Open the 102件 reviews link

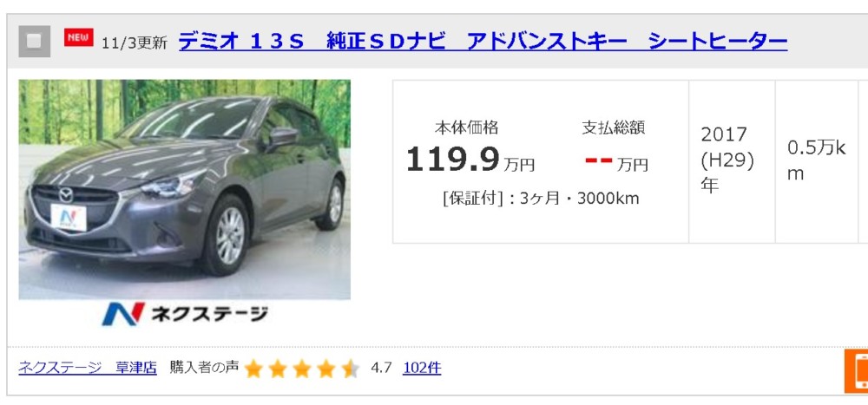422,368
